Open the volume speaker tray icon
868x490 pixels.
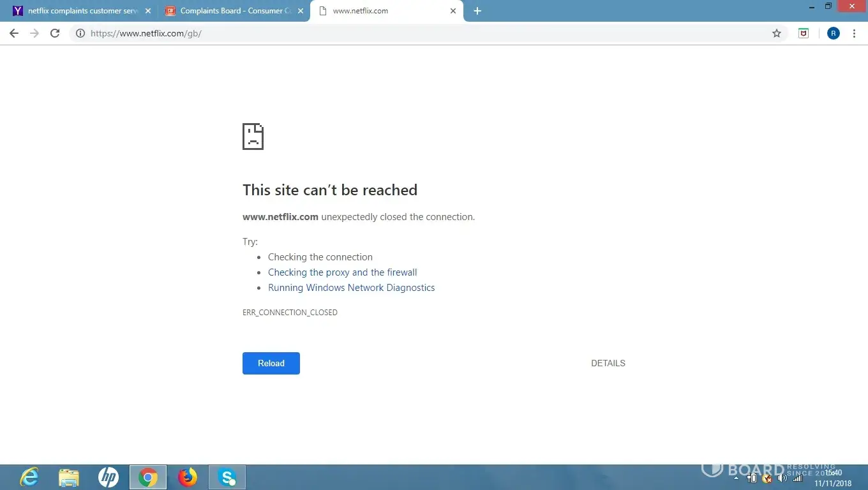click(x=782, y=478)
